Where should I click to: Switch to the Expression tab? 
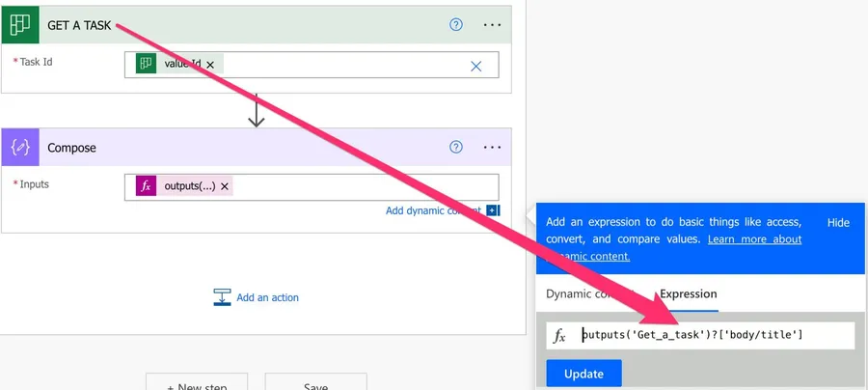[688, 293]
